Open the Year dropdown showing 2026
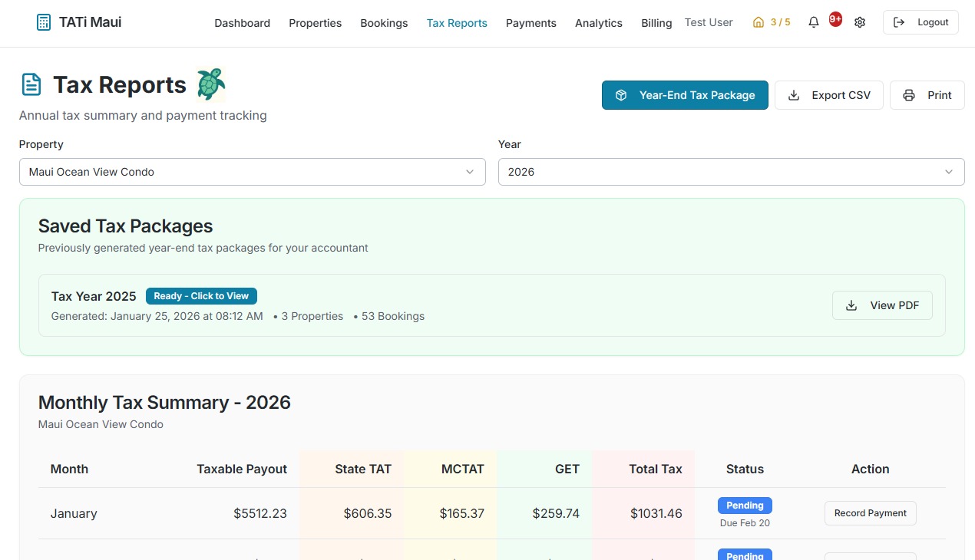This screenshot has height=560, width=975. [x=731, y=172]
